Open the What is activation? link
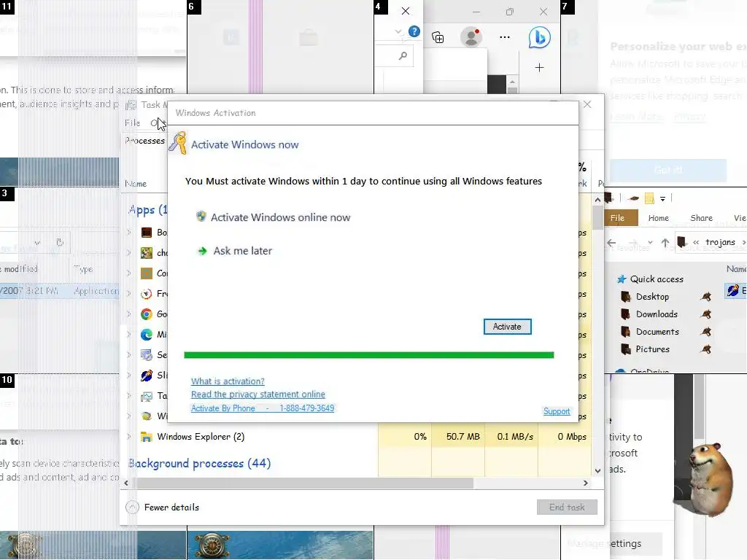The image size is (747, 560). [228, 381]
